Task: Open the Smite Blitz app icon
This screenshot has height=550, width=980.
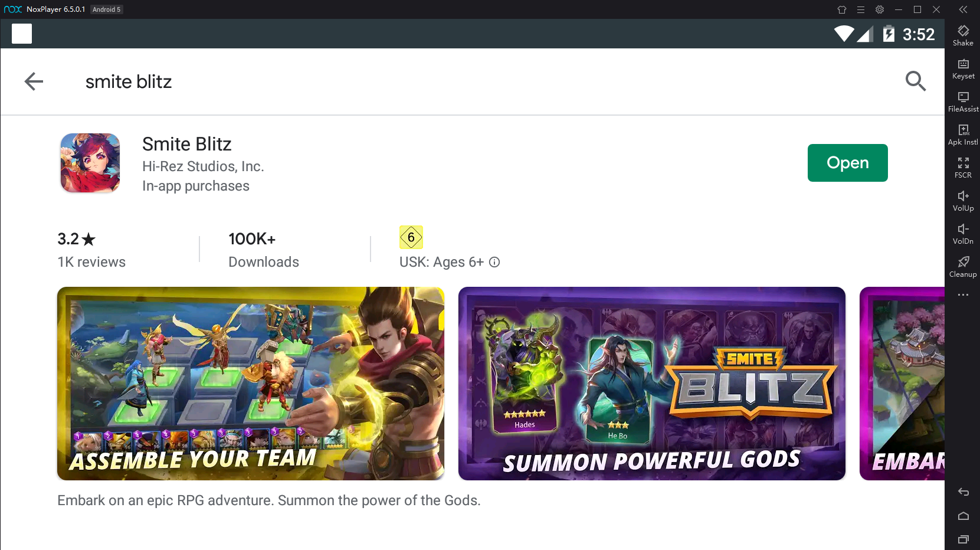Action: [90, 163]
